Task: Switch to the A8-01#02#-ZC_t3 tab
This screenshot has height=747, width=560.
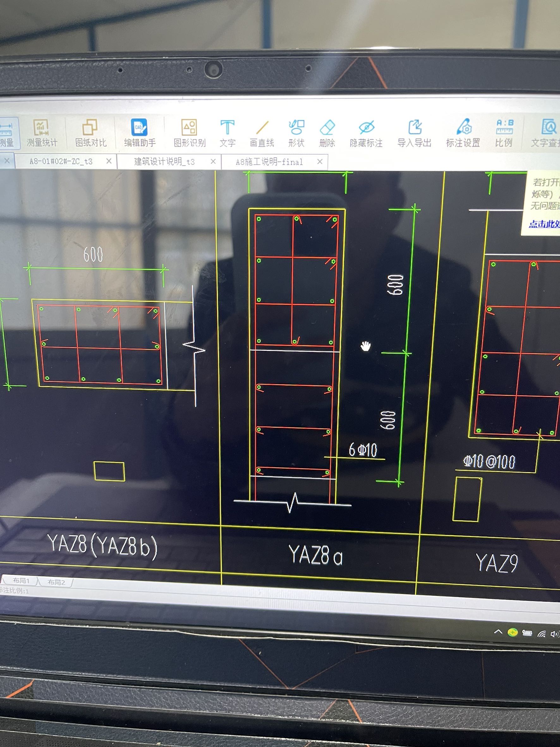Action: 61,161
